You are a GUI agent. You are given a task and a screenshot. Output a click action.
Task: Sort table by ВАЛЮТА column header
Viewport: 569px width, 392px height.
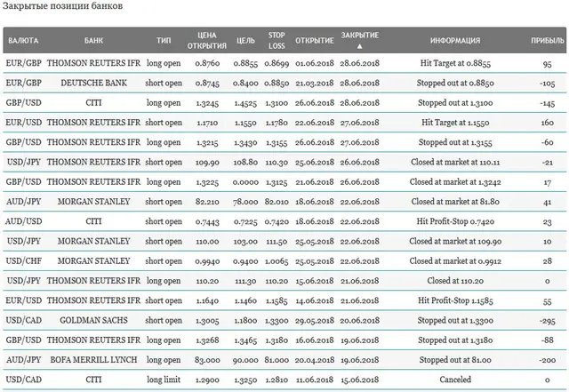(x=23, y=40)
